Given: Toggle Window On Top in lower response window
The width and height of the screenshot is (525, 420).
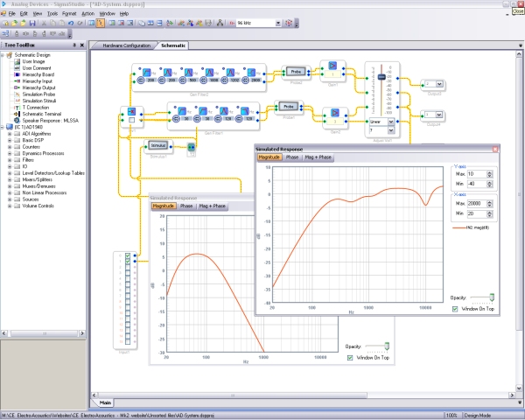Looking at the screenshot, I should tap(350, 359).
